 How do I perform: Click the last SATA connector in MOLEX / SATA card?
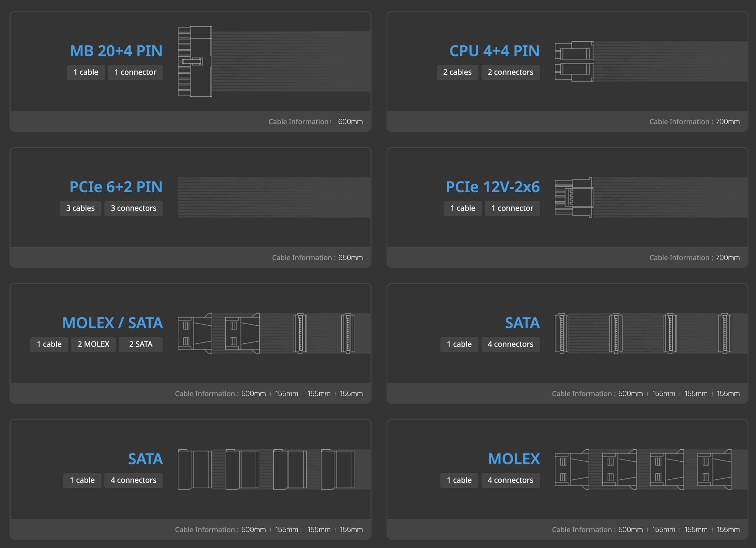pyautogui.click(x=348, y=333)
